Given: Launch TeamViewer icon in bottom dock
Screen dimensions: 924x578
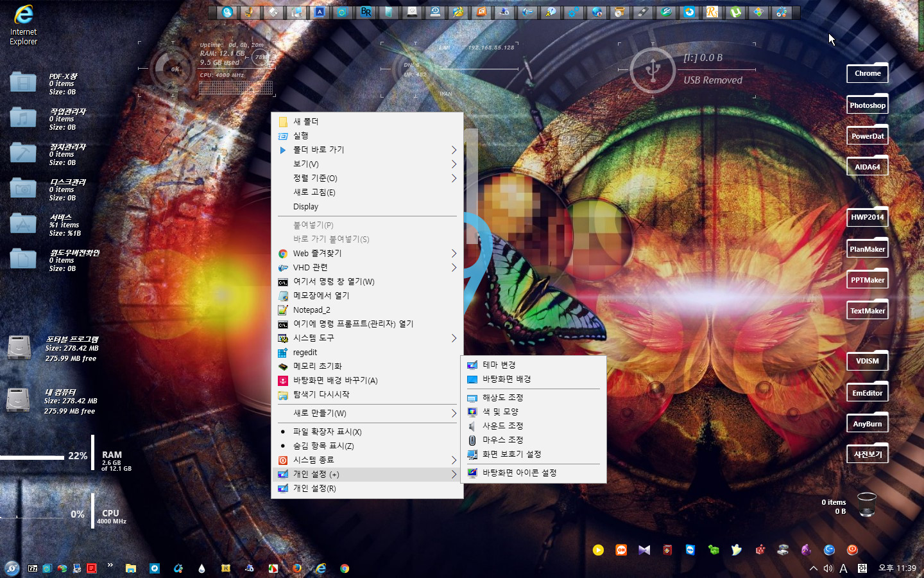Looking at the screenshot, I should pyautogui.click(x=690, y=550).
